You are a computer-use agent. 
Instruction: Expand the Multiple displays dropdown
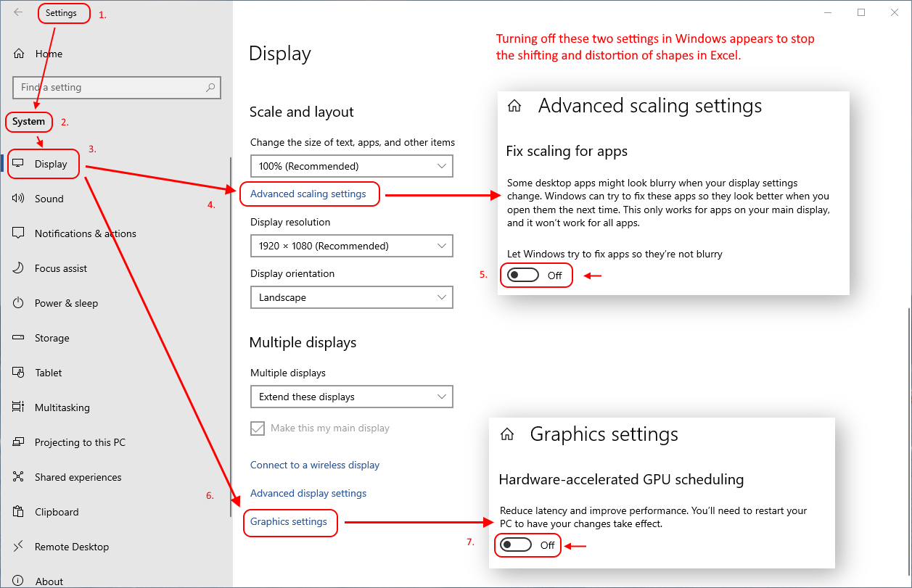click(351, 397)
